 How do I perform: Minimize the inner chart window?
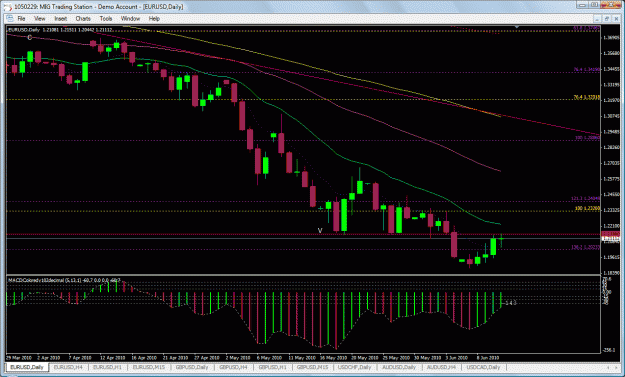pos(597,19)
